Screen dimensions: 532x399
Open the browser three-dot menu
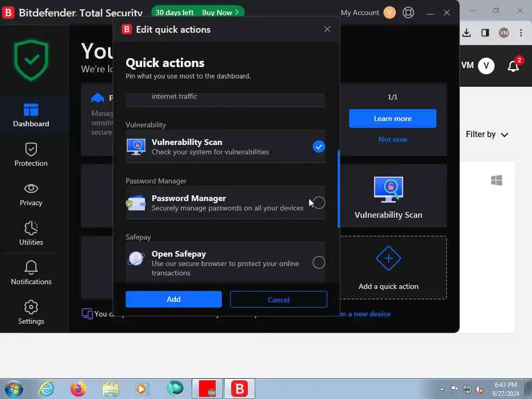521,33
